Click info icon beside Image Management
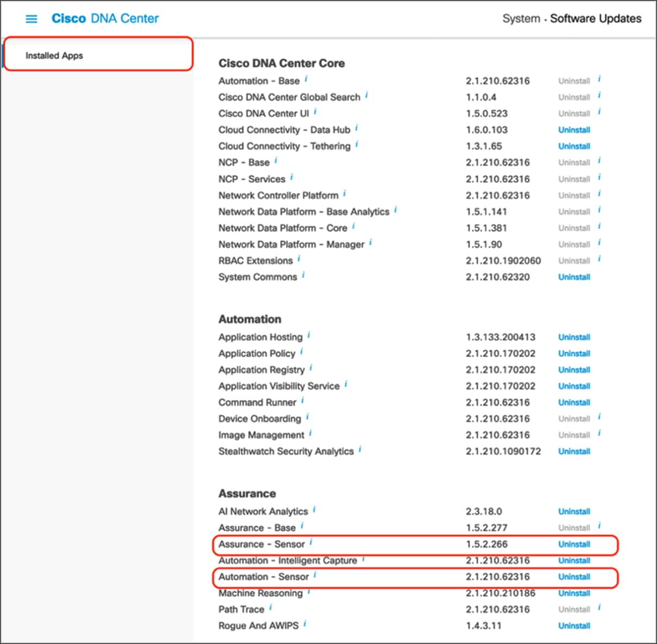Image resolution: width=657 pixels, height=644 pixels. (311, 433)
